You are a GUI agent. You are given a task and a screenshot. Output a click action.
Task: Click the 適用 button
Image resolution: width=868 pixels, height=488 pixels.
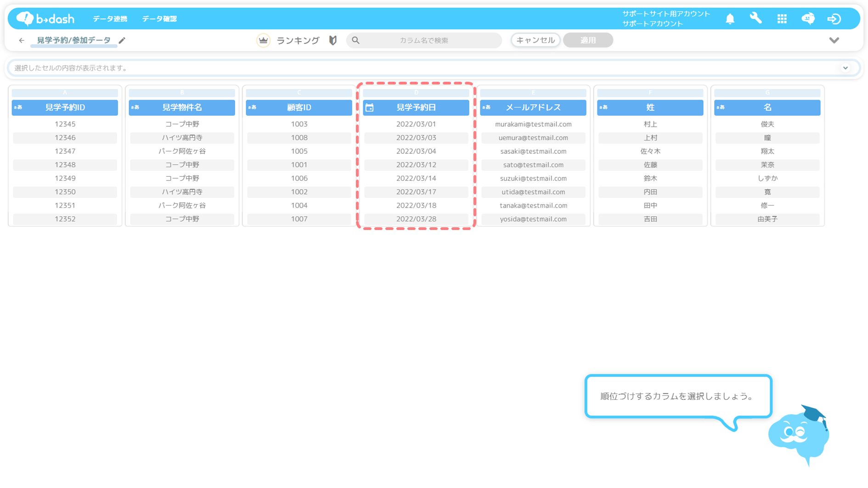(x=588, y=40)
